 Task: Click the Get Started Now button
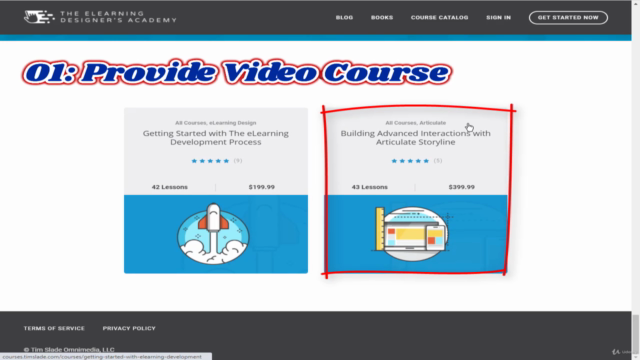tap(568, 18)
